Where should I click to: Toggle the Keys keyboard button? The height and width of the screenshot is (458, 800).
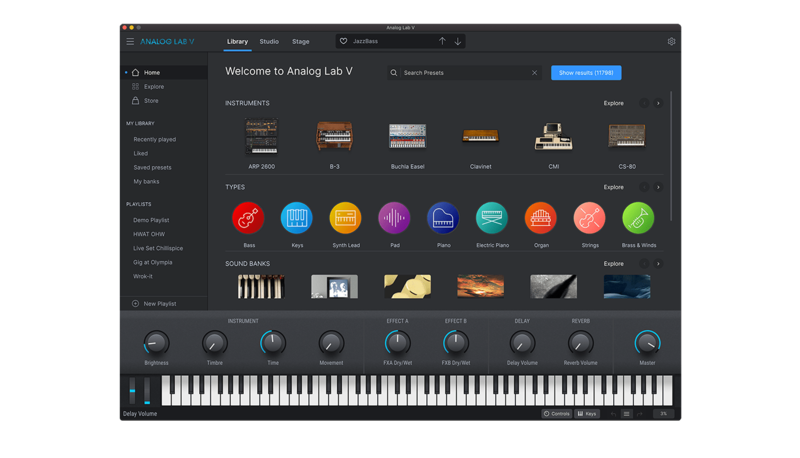(587, 414)
